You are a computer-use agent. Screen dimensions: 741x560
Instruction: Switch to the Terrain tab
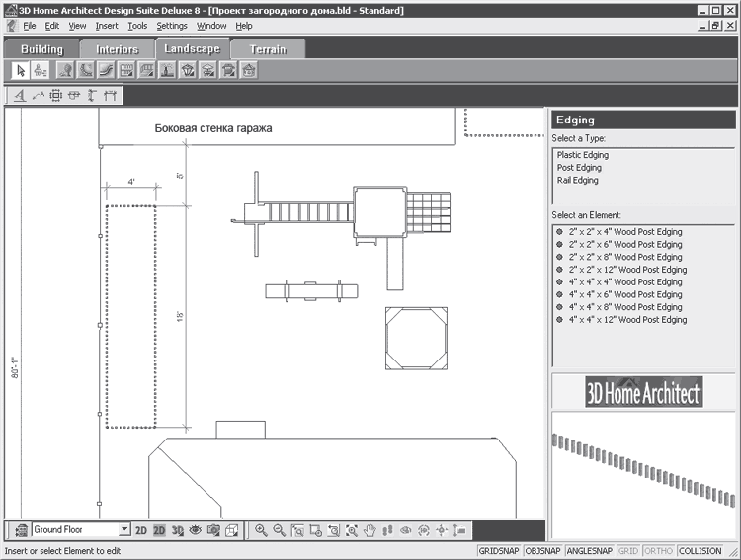click(x=268, y=49)
